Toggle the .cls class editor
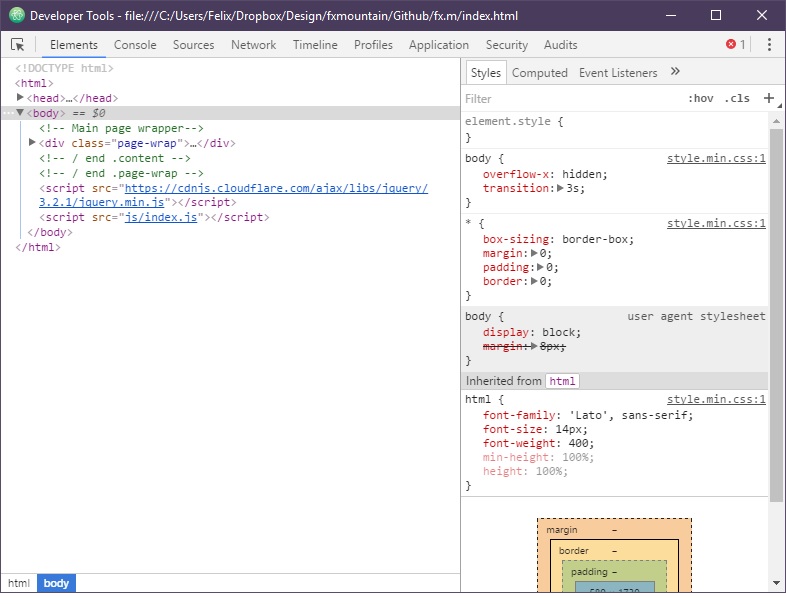Image resolution: width=786 pixels, height=604 pixels. 737,98
